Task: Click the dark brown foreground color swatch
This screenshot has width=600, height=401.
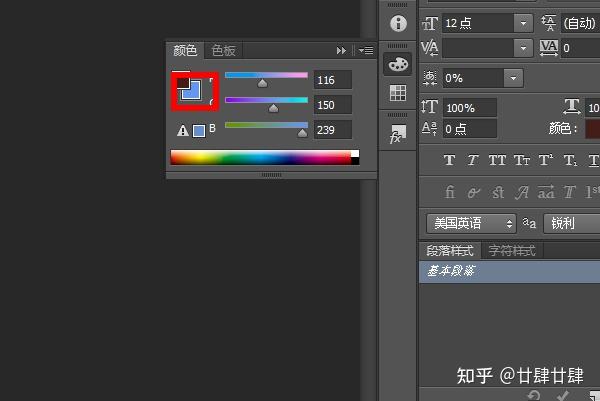Action: [183, 82]
